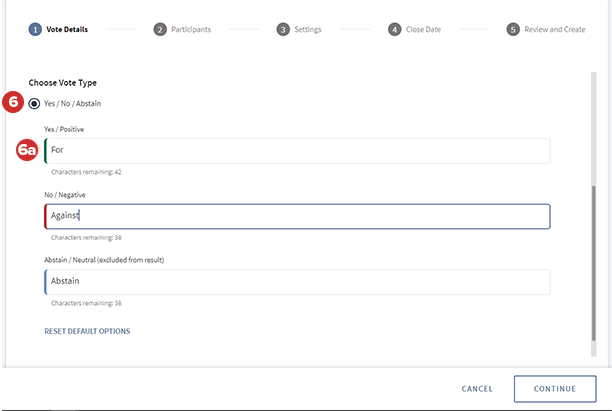Click the step 3 number circle

[x=283, y=30]
